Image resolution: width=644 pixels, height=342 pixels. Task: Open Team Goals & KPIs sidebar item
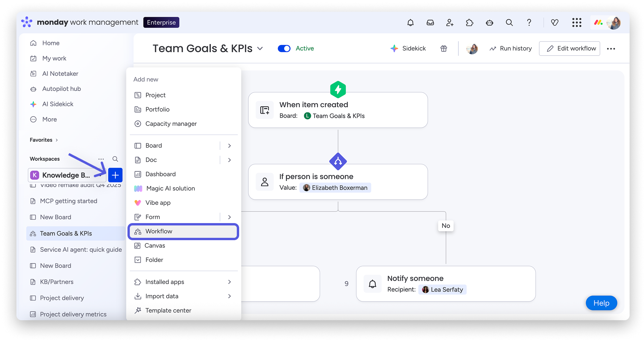coord(76,233)
